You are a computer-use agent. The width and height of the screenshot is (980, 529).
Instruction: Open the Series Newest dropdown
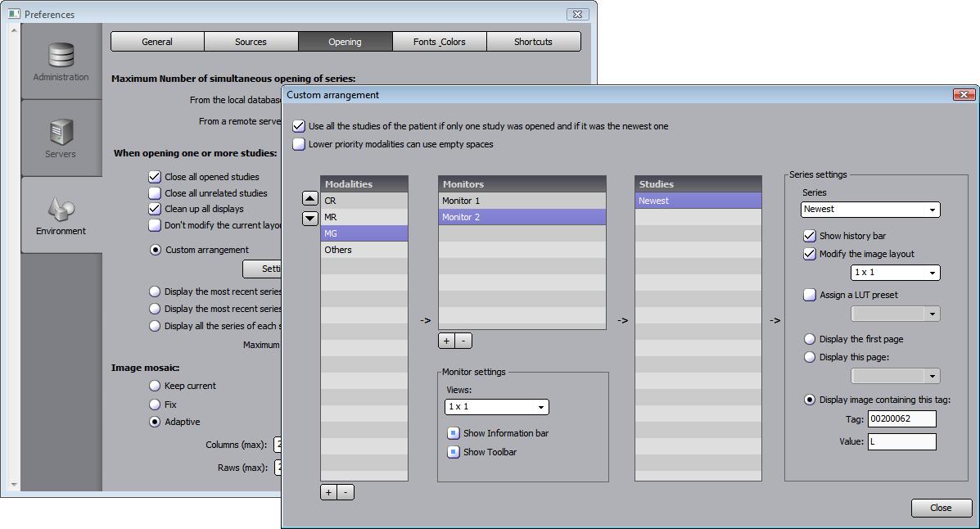869,210
